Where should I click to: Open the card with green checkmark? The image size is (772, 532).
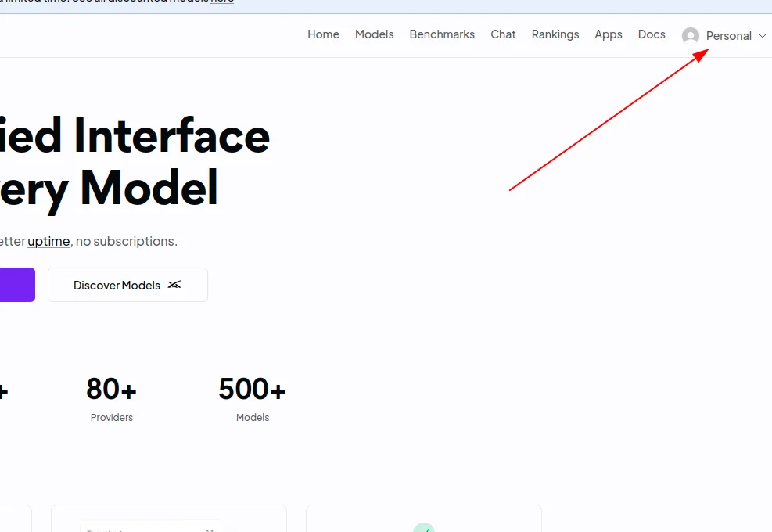[x=424, y=519]
